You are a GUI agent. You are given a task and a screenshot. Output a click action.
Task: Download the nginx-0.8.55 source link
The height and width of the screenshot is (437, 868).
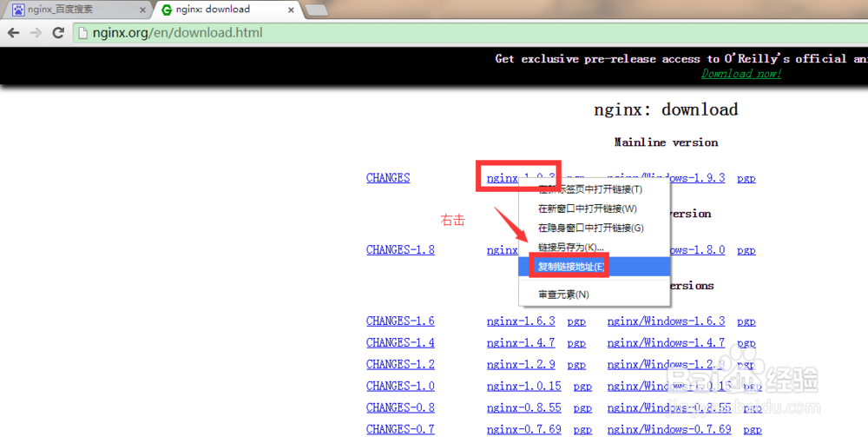(x=523, y=407)
